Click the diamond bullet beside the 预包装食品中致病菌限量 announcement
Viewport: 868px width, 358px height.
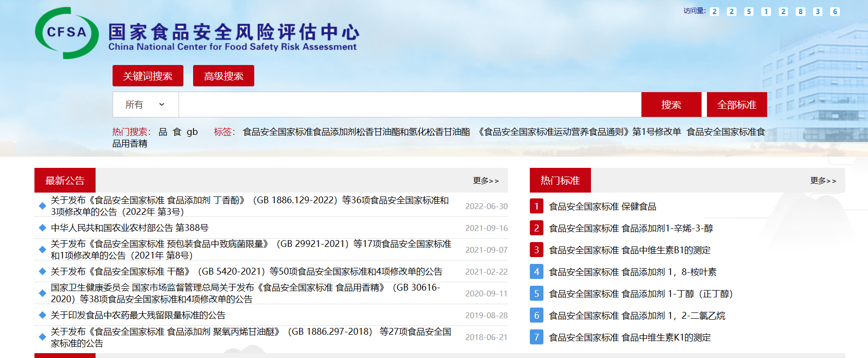click(43, 250)
